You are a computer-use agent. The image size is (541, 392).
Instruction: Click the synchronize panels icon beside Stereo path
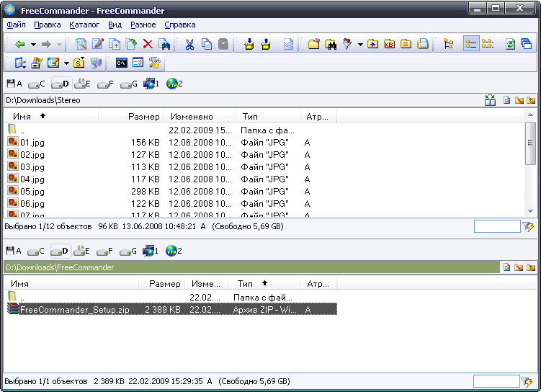coord(490,100)
